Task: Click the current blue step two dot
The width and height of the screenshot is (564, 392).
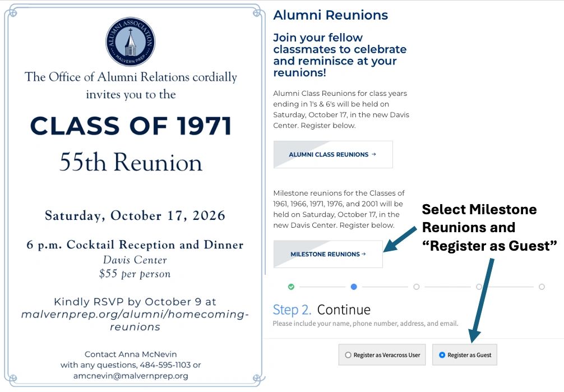Action: pos(354,287)
